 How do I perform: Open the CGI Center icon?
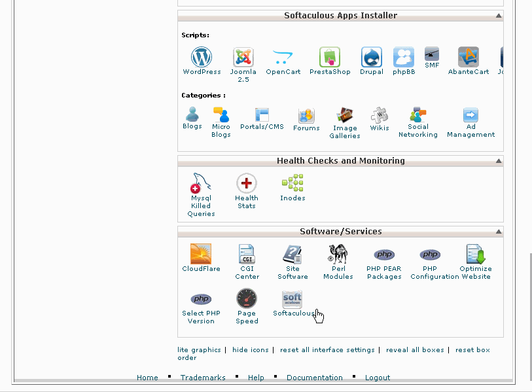(x=247, y=253)
